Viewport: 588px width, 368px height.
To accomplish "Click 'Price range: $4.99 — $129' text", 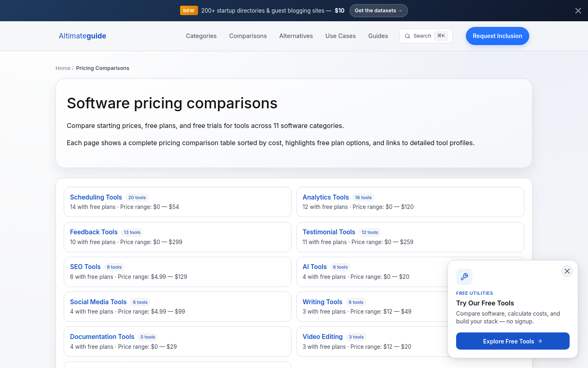I will tap(152, 277).
